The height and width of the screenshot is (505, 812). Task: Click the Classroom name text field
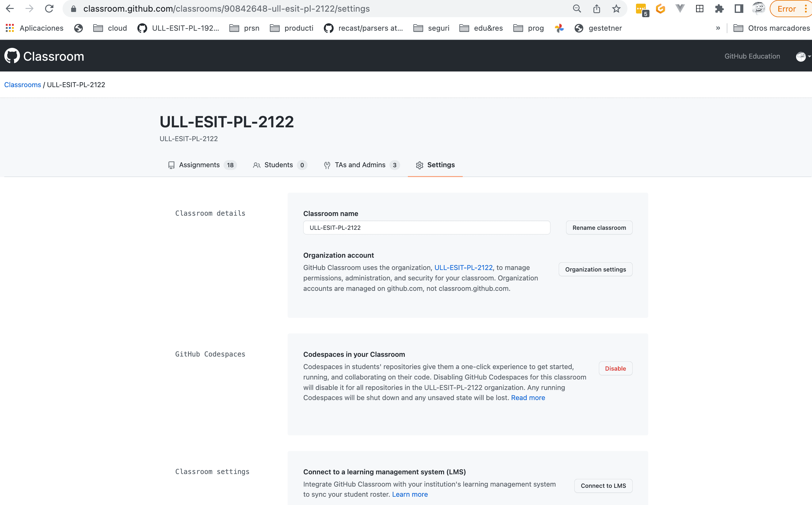pos(426,227)
